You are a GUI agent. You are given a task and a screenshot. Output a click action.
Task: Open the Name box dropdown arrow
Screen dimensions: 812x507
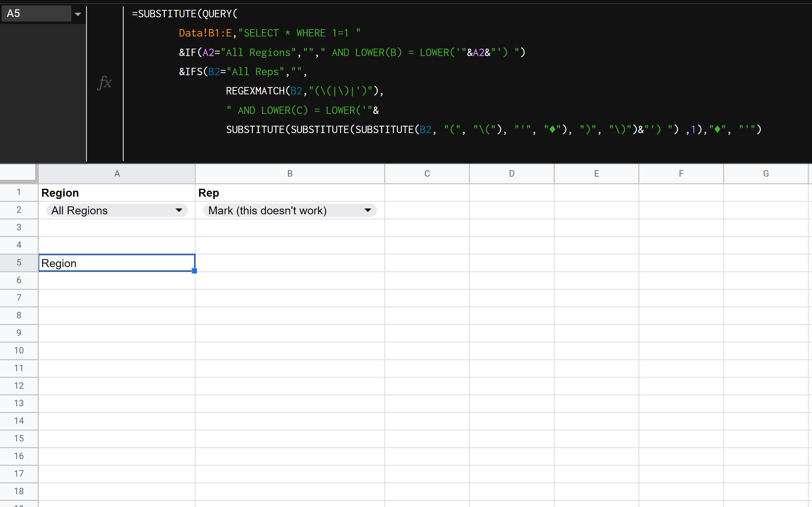pyautogui.click(x=78, y=14)
